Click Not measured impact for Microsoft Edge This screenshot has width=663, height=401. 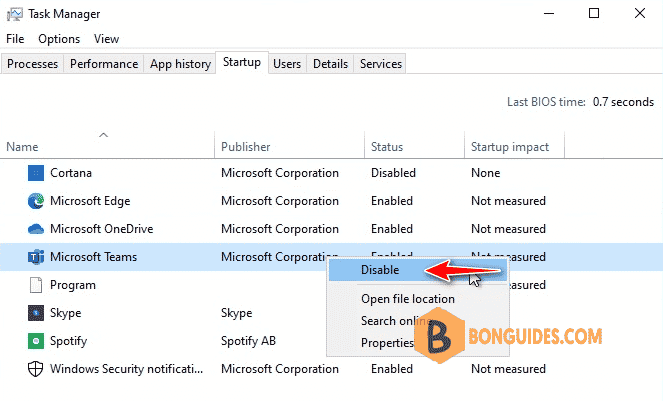tap(508, 201)
